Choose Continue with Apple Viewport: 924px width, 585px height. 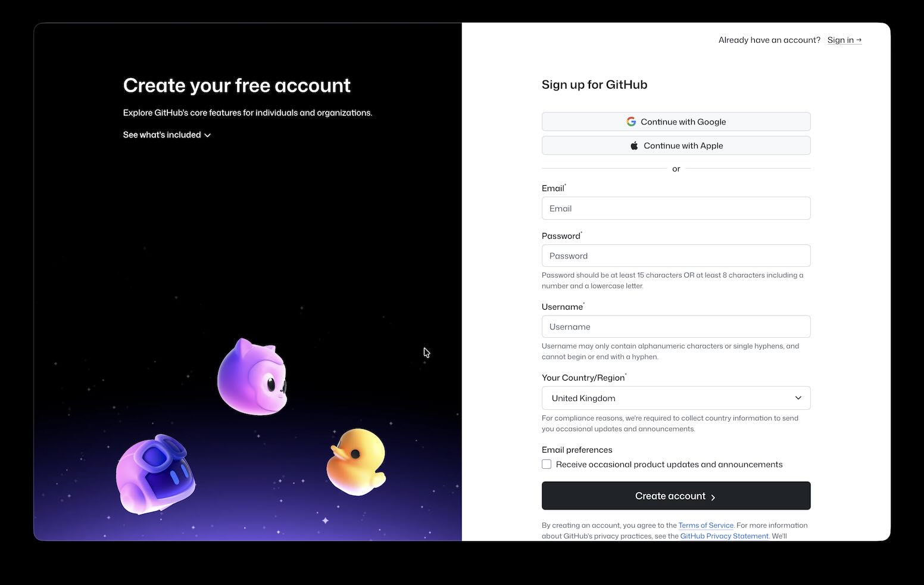(x=676, y=146)
